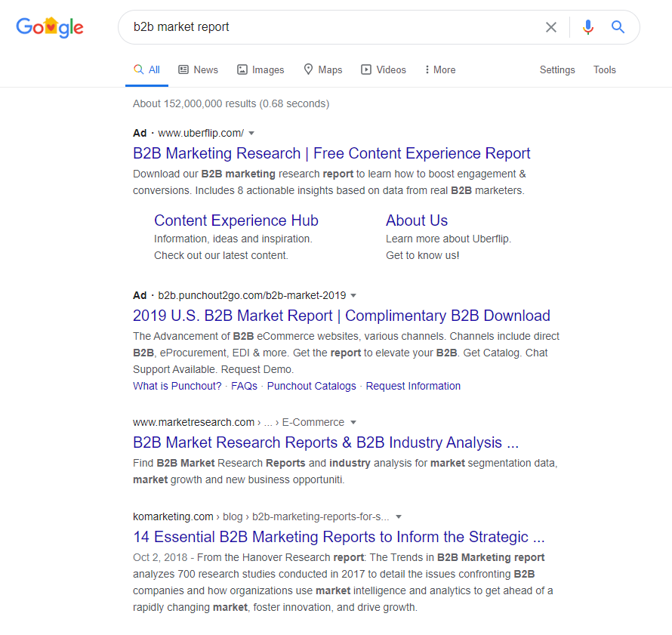Expand dropdown arrow next to b2b.punchout2go.com URL
The width and height of the screenshot is (672, 635).
(353, 296)
